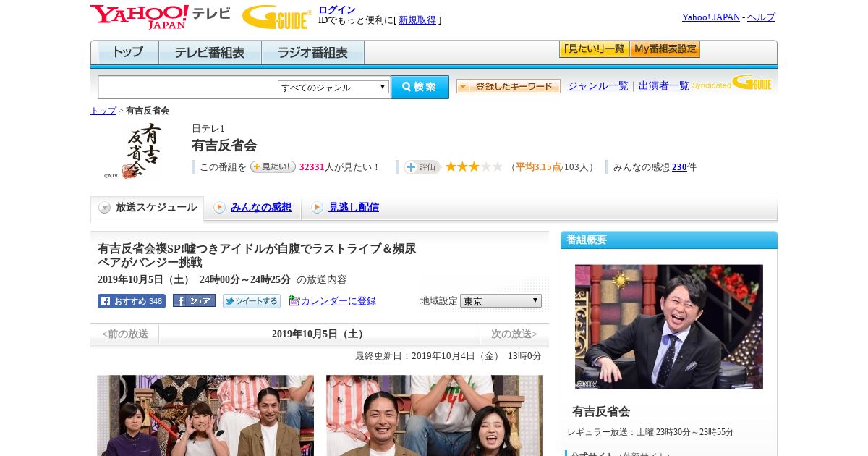Switch to the トップ tab
Screen dimensions: 868x456
(x=128, y=53)
